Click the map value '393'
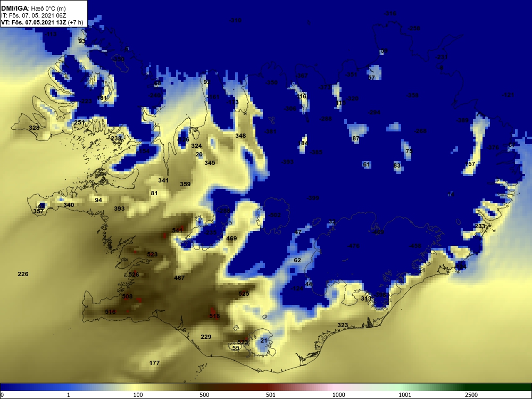The height and width of the screenshot is (399, 532). click(119, 209)
